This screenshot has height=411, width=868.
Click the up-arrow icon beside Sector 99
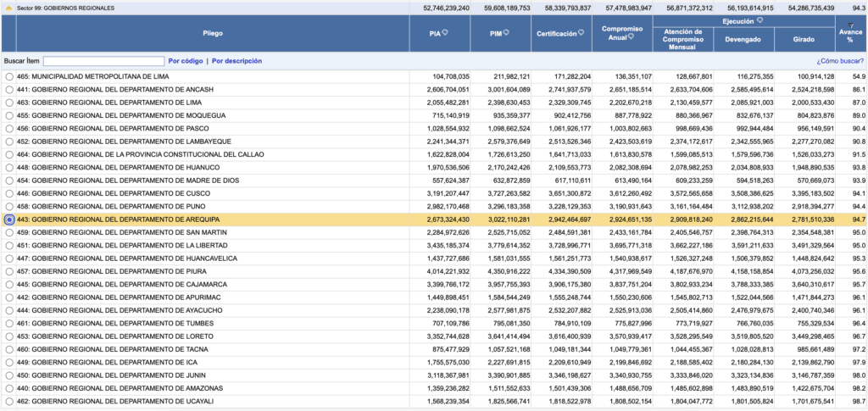pyautogui.click(x=8, y=8)
